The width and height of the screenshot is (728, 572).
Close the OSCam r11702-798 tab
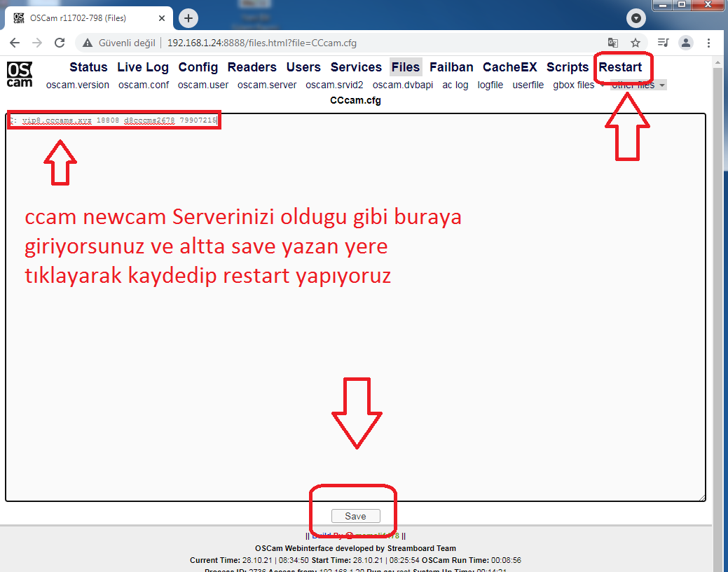[x=162, y=18]
